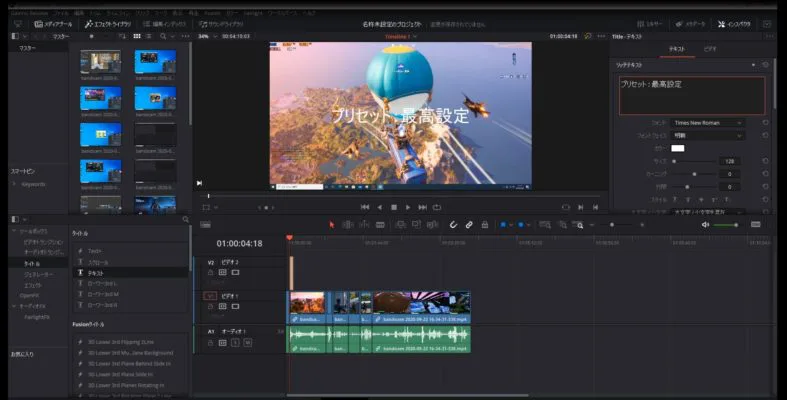Switch media pool to list view

[x=149, y=36]
